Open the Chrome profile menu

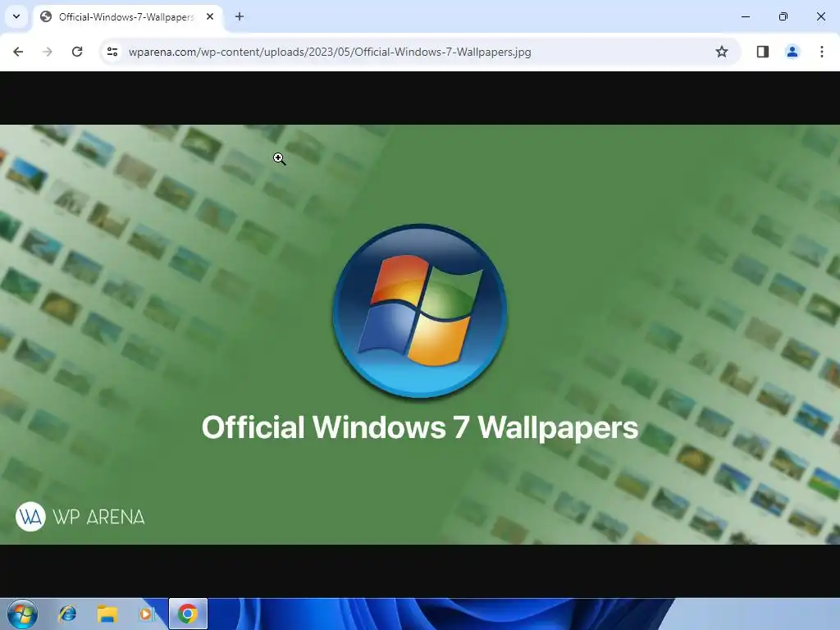(792, 52)
